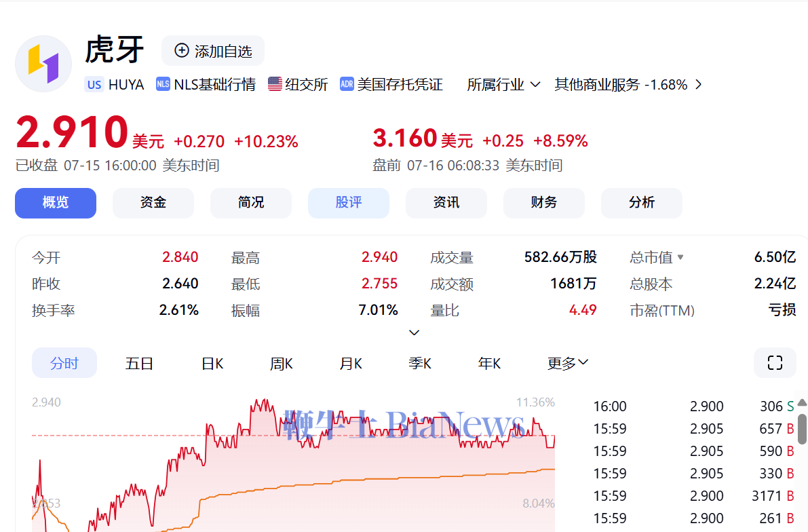808x532 pixels.
Task: Click the trade list scrollbar thumb
Action: pos(802,428)
